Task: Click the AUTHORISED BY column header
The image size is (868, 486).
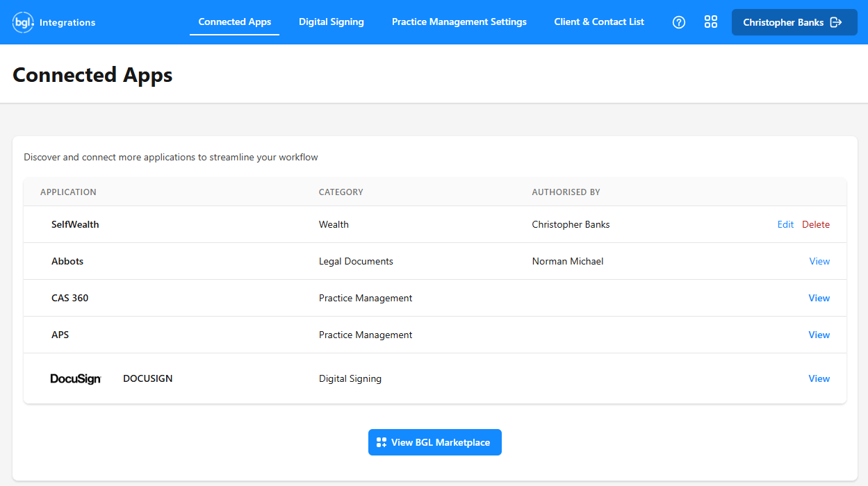Action: (x=566, y=192)
